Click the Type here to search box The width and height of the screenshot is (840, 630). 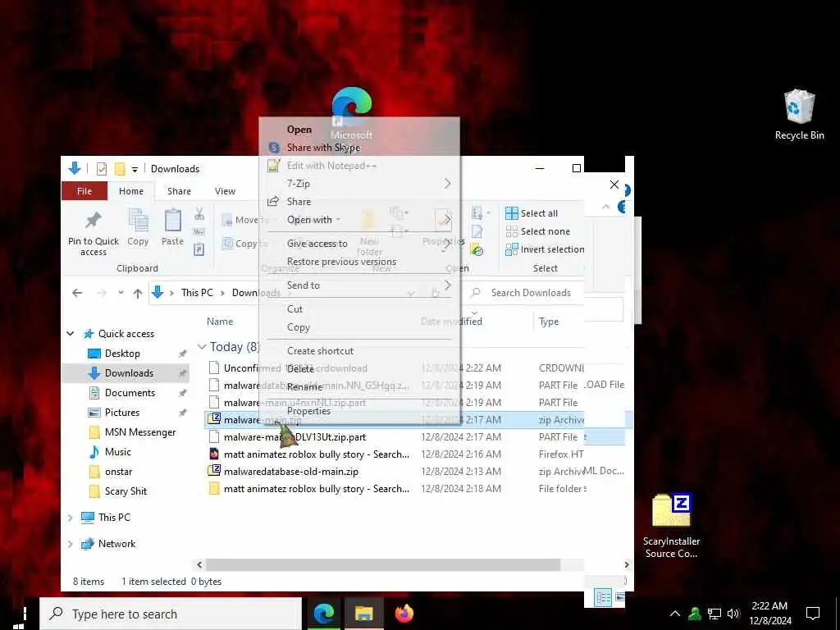click(x=171, y=614)
